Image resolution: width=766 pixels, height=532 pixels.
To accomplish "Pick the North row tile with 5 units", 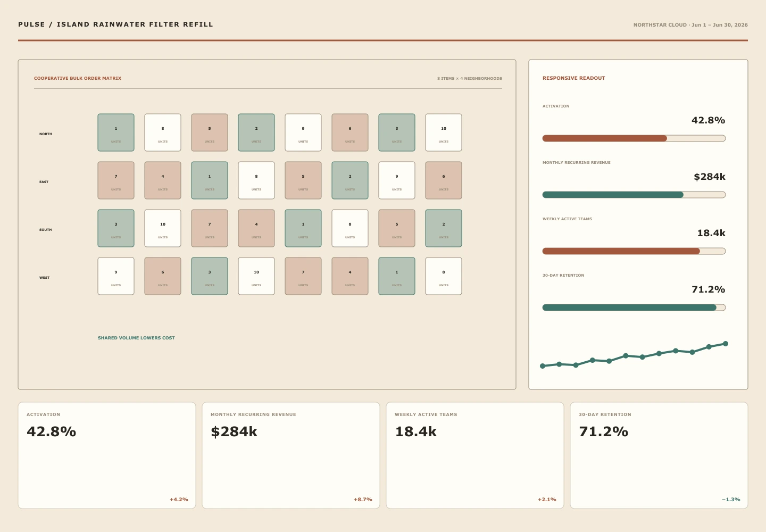I will tap(210, 132).
